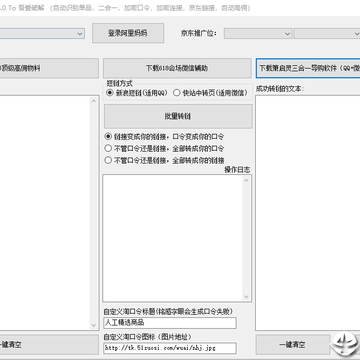360x360 pixels.
Task: Click the 京东推广位 label
Action: pos(199,33)
